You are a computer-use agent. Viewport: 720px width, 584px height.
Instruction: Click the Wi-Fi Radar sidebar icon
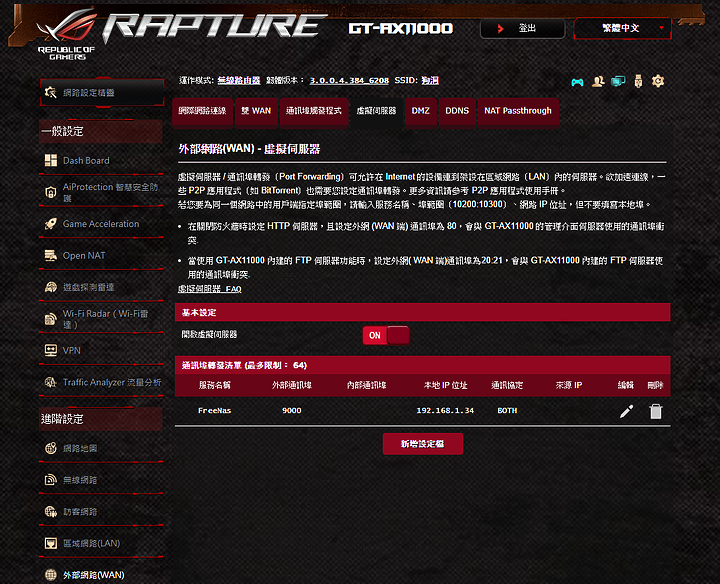(x=51, y=319)
